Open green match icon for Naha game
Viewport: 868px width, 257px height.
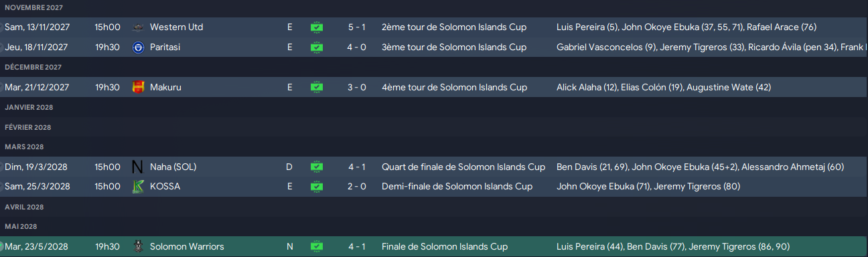(317, 167)
